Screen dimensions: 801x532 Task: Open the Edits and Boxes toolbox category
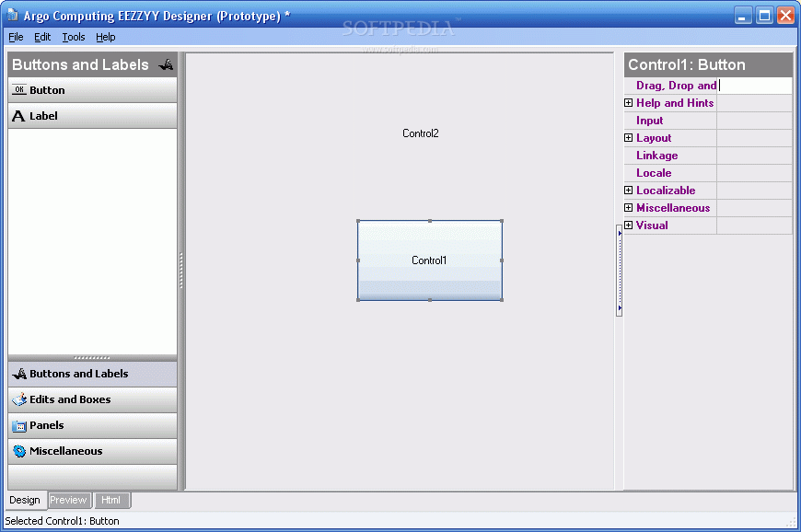point(92,399)
